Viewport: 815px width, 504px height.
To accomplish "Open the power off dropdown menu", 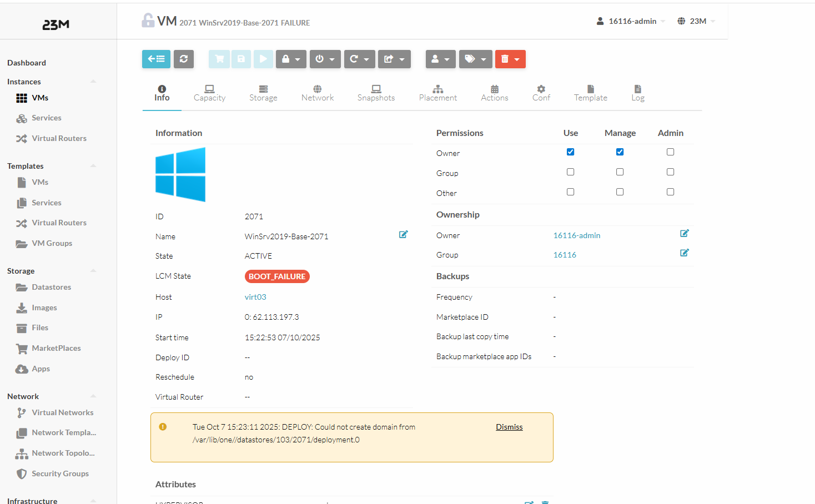I will (x=325, y=59).
